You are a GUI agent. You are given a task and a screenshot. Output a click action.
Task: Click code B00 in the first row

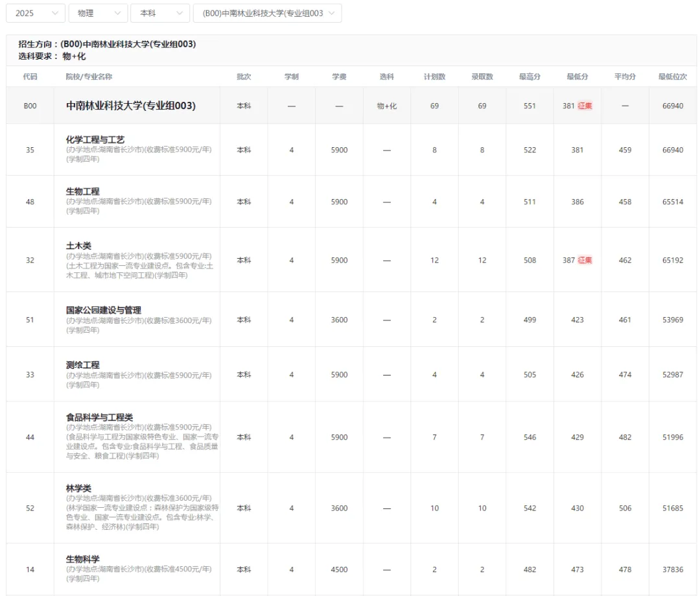pos(30,106)
